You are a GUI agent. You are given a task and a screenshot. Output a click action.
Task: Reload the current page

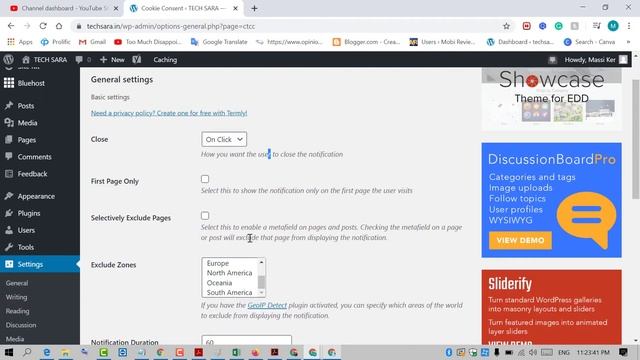click(43, 26)
